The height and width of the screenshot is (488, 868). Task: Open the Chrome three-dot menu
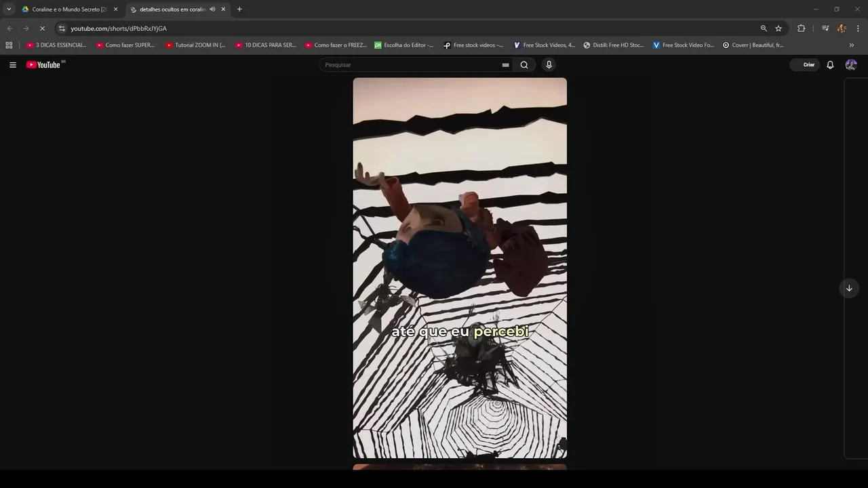(x=859, y=28)
